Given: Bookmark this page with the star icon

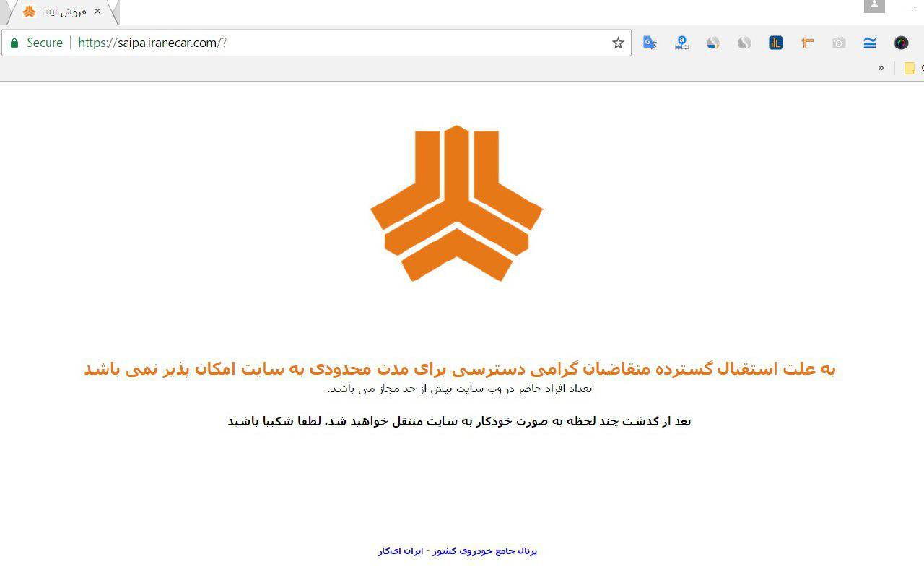Looking at the screenshot, I should (x=618, y=43).
